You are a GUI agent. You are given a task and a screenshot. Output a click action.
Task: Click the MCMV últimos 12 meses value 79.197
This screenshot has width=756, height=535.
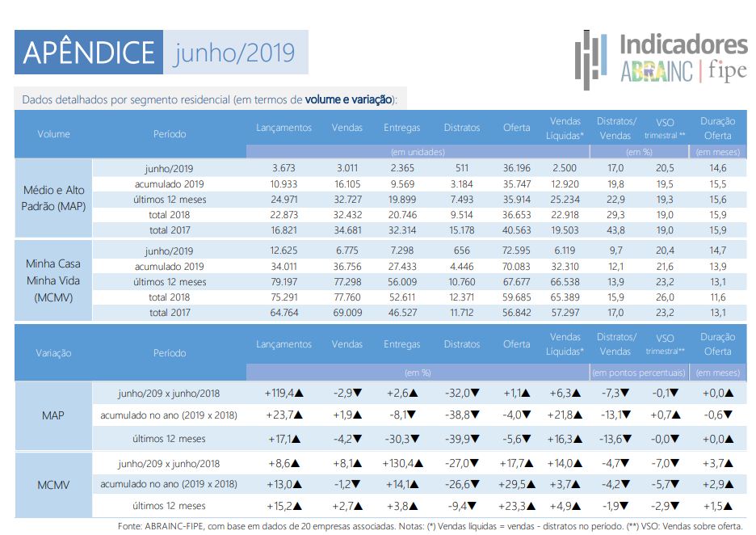point(283,282)
